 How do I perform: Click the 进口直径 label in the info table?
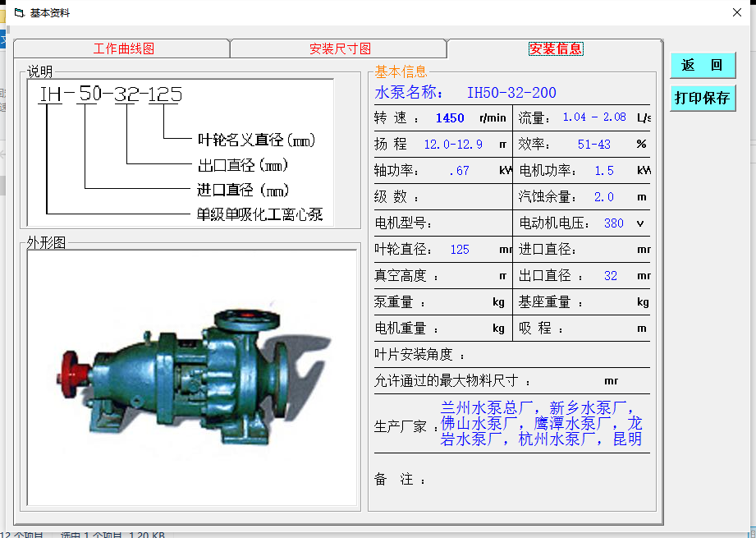548,250
